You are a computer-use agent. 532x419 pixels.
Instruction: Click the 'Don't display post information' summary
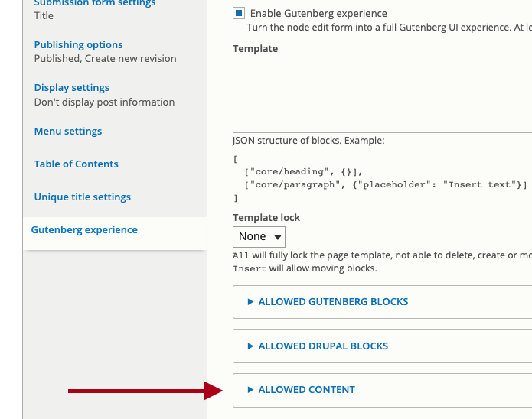(x=104, y=102)
